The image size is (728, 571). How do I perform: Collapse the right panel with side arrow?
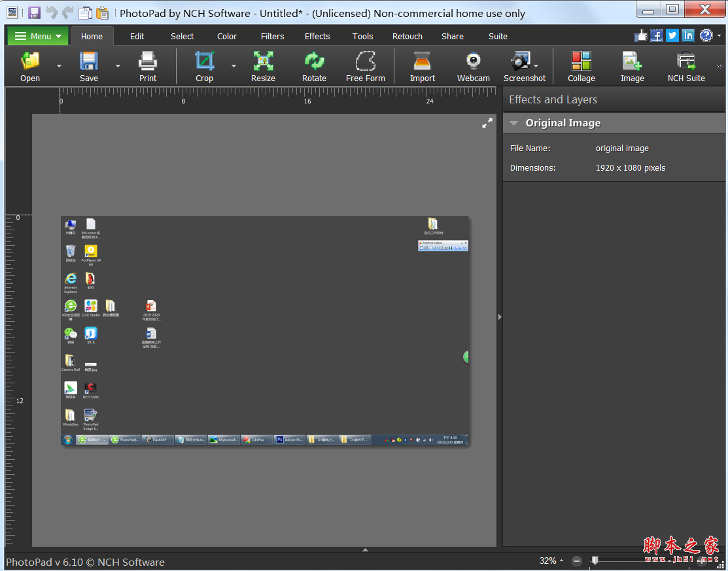[x=500, y=317]
